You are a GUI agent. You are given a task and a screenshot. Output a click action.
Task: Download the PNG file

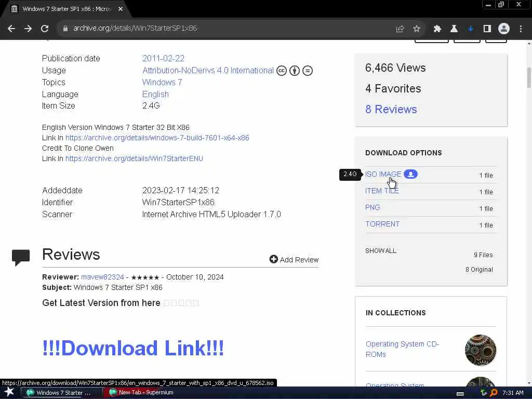pyautogui.click(x=373, y=207)
